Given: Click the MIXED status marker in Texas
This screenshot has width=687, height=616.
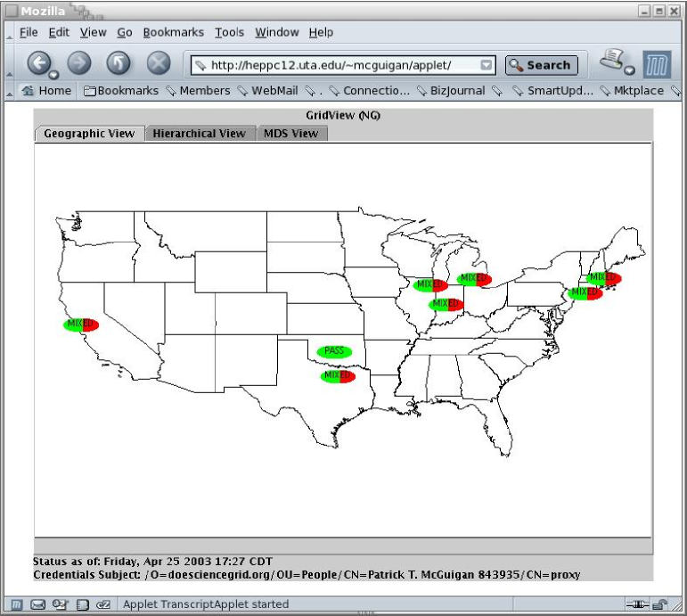Looking at the screenshot, I should coord(338,375).
